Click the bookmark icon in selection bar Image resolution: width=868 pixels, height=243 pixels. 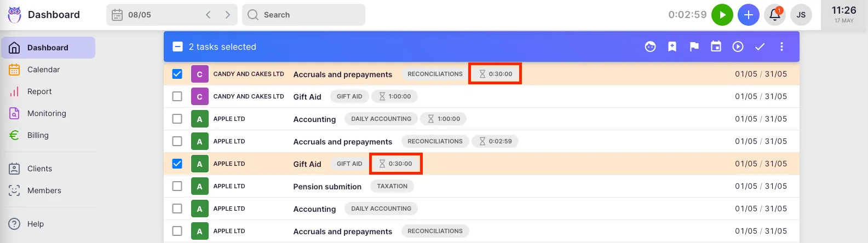[x=672, y=47]
